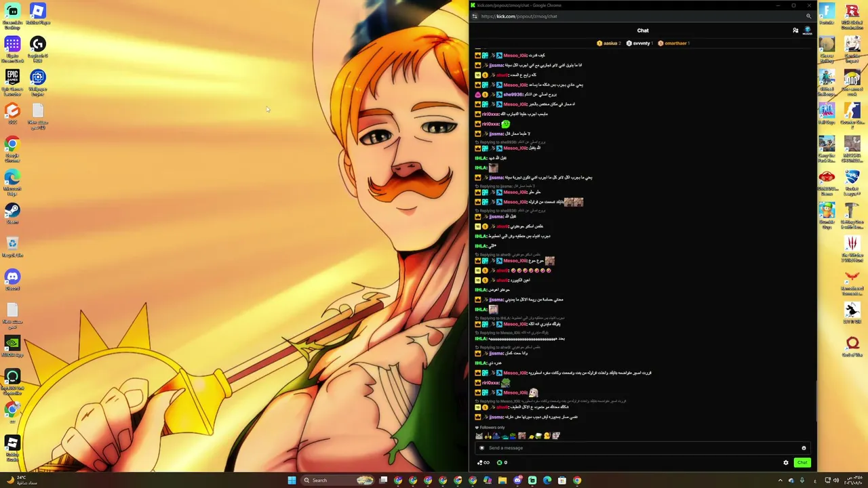868x488 pixels.
Task: Open the svvvnty top gifter badge
Action: click(639, 43)
